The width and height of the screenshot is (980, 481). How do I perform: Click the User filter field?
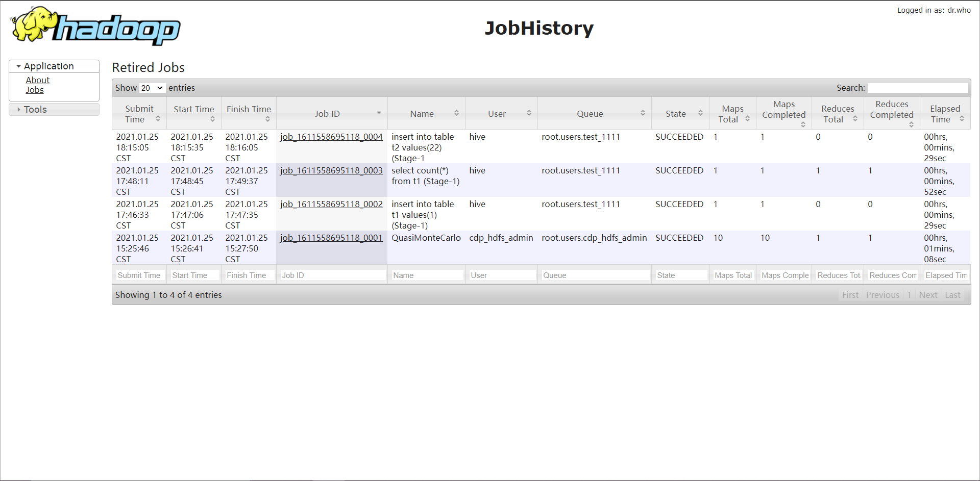[x=502, y=275]
